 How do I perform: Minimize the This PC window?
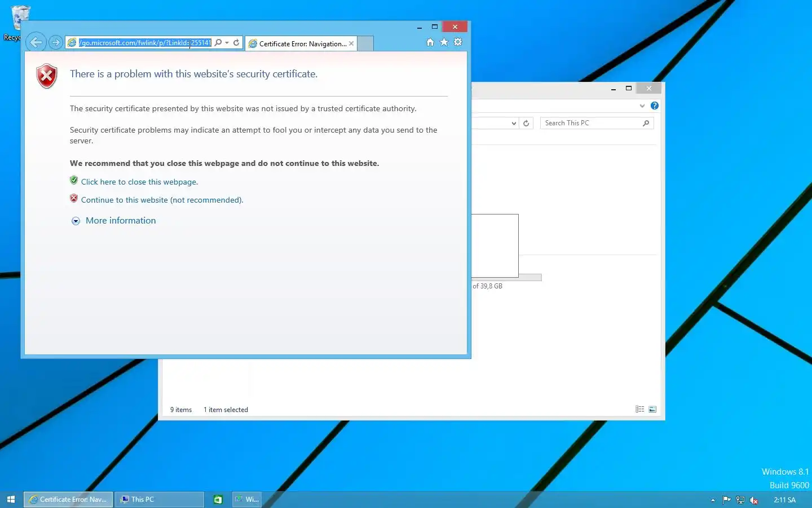614,89
